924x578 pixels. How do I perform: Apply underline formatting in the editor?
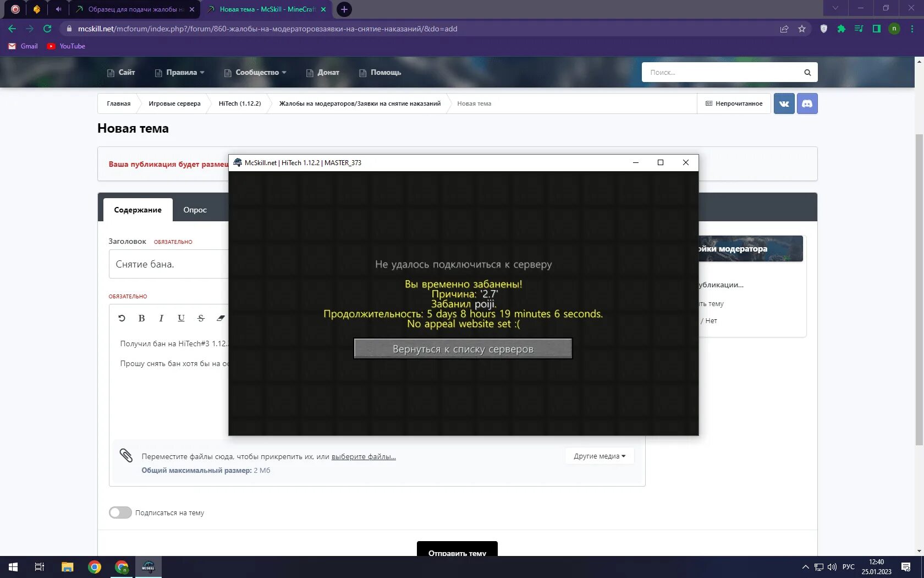click(x=181, y=318)
